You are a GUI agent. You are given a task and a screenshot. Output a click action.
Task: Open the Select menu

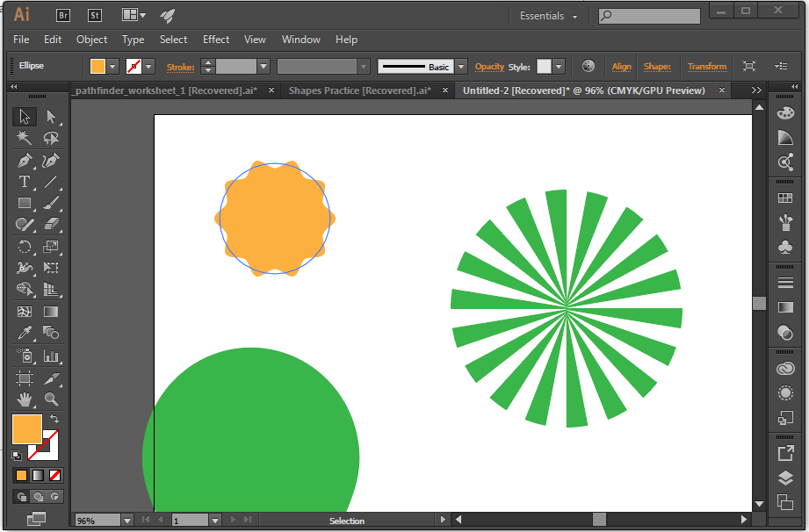pos(173,40)
